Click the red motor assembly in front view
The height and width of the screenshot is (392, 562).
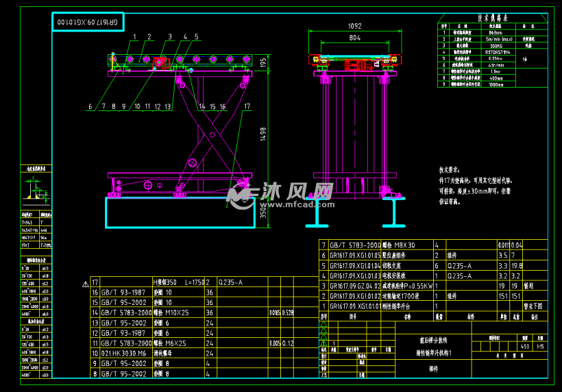click(x=356, y=65)
